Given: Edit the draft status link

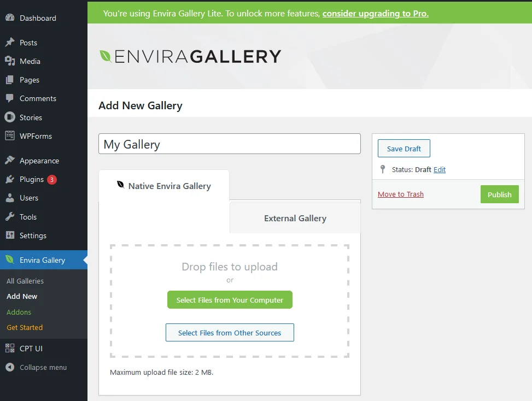Looking at the screenshot, I should [x=439, y=170].
